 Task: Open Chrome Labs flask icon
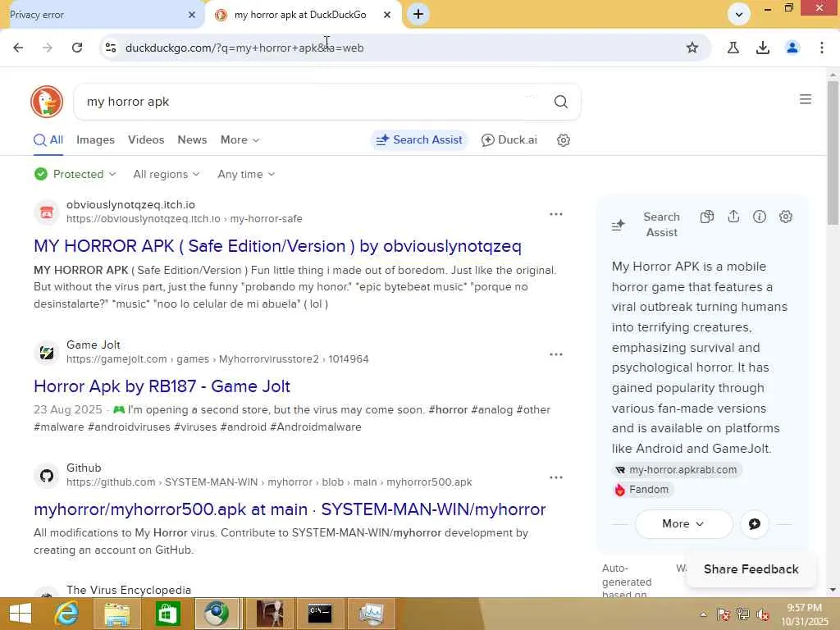pyautogui.click(x=733, y=48)
